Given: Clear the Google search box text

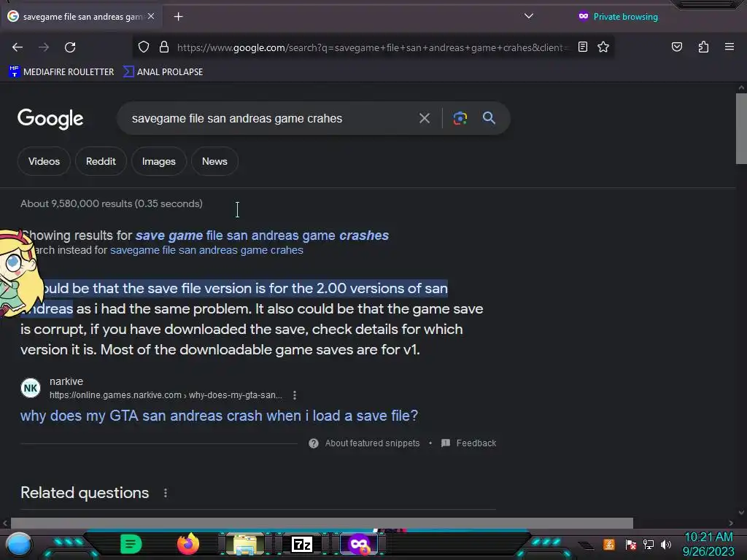Looking at the screenshot, I should pyautogui.click(x=424, y=118).
